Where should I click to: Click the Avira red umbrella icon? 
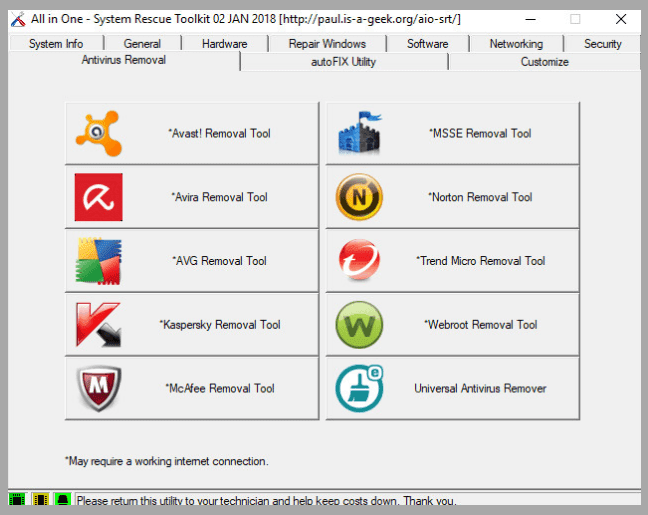pyautogui.click(x=98, y=197)
